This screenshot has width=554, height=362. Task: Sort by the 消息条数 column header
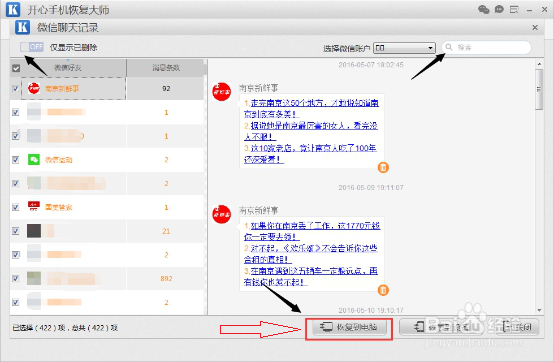coord(166,68)
